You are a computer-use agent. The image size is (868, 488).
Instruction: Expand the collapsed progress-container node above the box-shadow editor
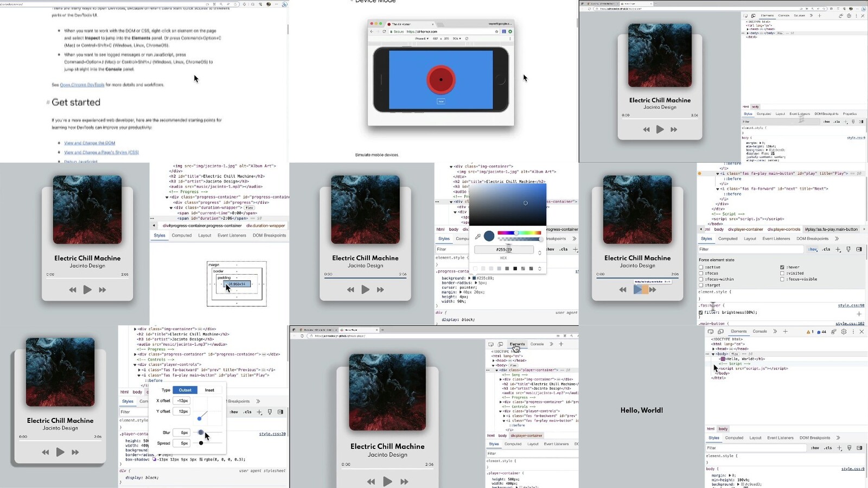coord(135,354)
